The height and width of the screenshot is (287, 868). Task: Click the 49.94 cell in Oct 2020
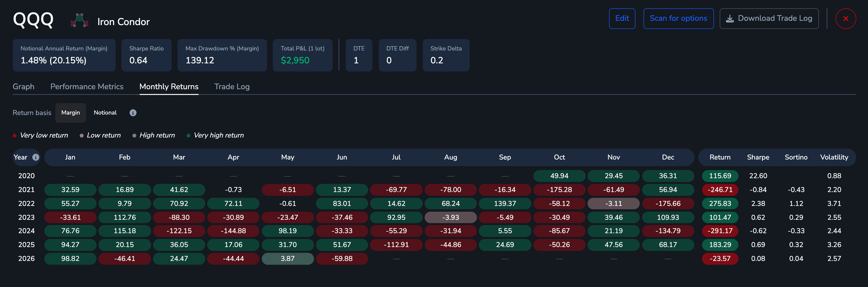(x=559, y=176)
